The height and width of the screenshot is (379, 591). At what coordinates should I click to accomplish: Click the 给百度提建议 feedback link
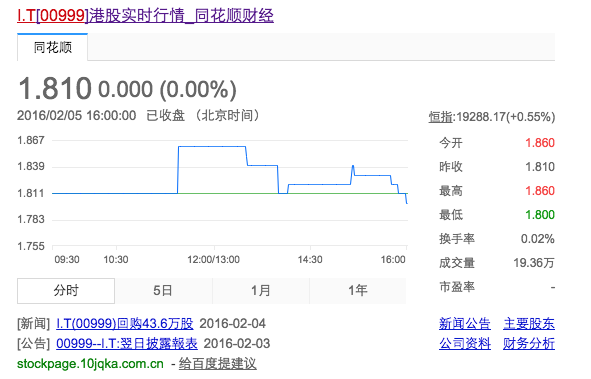(x=217, y=364)
